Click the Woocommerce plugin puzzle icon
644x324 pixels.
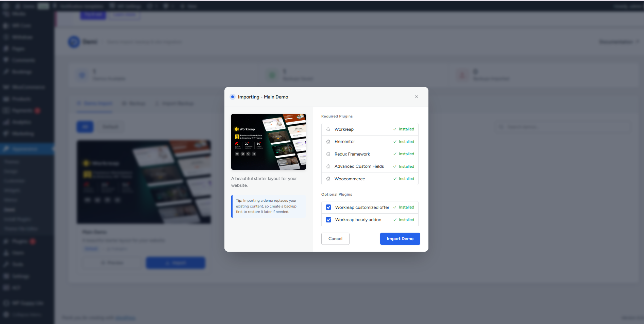tap(328, 179)
